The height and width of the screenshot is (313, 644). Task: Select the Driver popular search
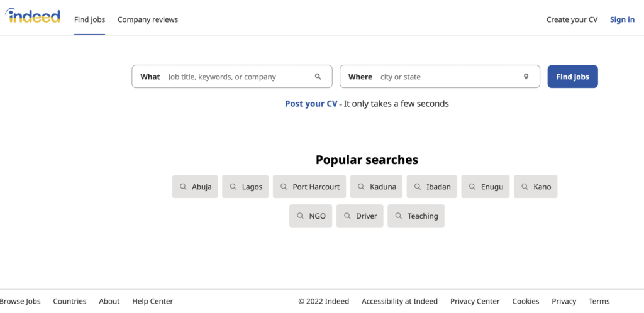point(360,216)
